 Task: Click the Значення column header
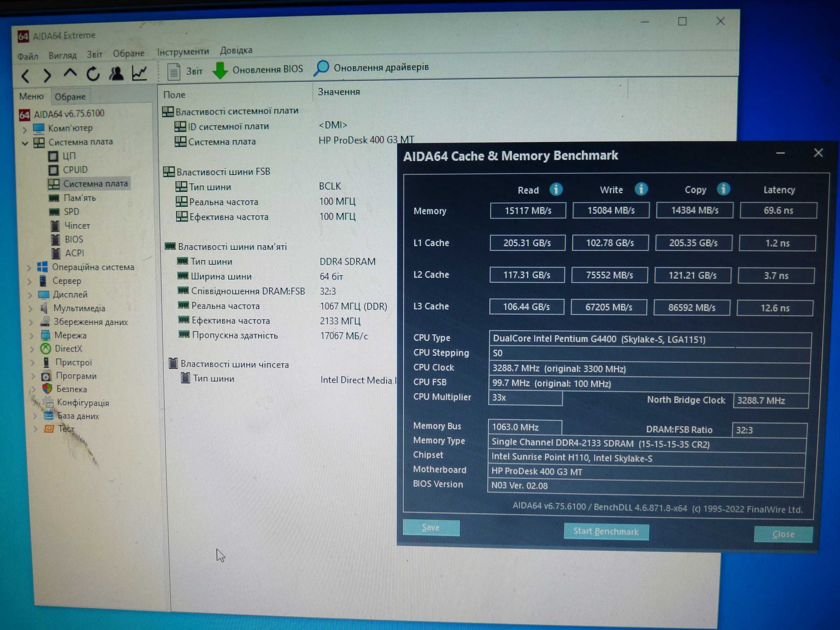339,92
